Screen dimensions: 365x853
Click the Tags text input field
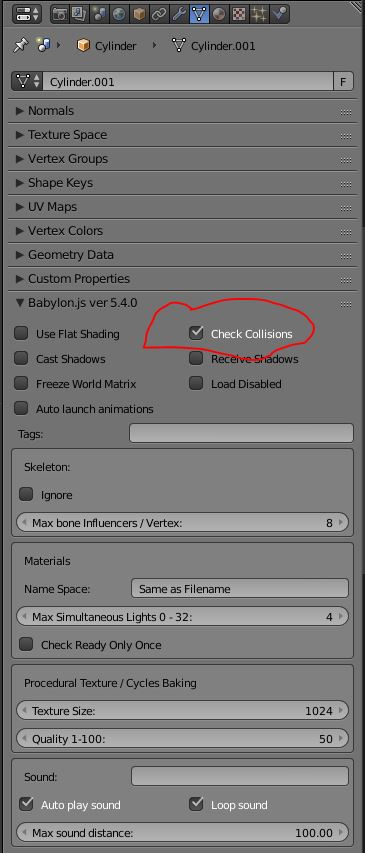click(x=241, y=434)
